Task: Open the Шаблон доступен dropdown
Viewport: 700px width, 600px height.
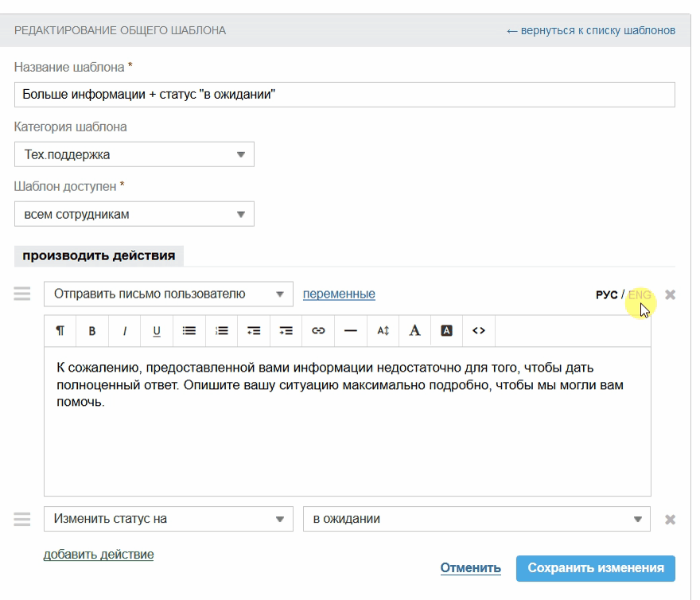Action: 134,214
